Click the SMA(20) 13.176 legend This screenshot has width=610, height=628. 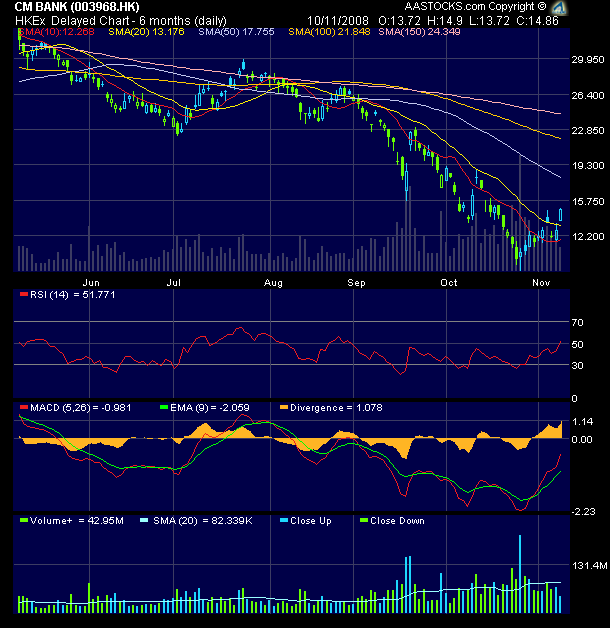146,32
